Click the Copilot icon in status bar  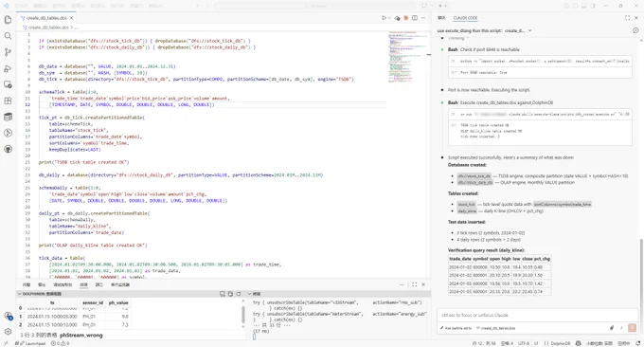point(579,343)
